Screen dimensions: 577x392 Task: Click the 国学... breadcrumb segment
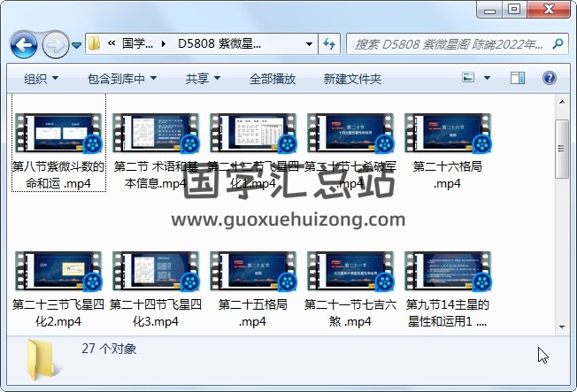(x=138, y=43)
